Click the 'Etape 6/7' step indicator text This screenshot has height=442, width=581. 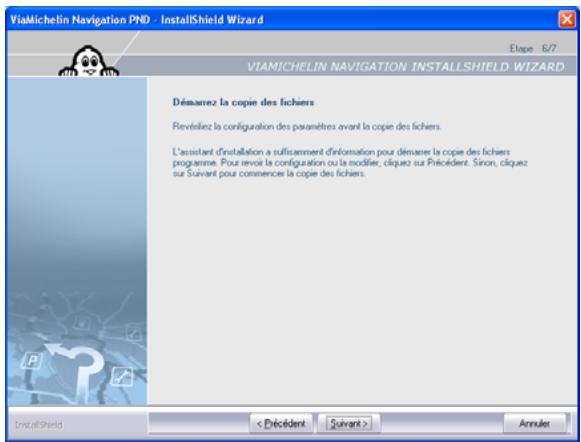pyautogui.click(x=532, y=48)
